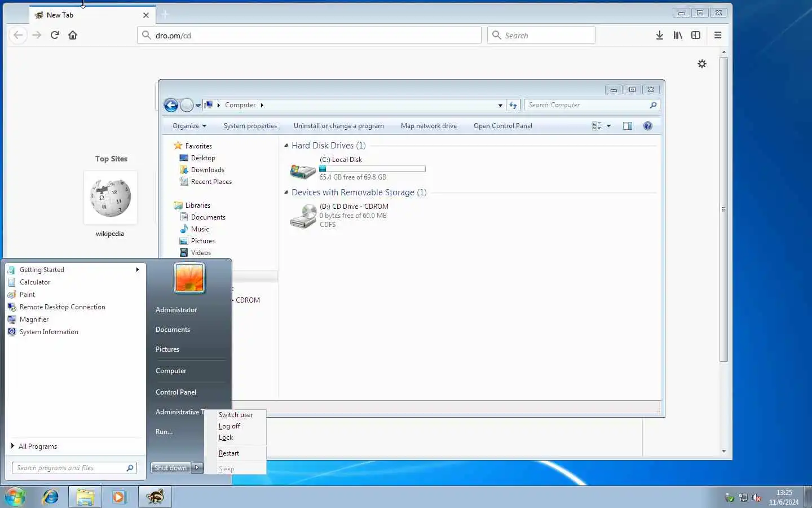This screenshot has width=812, height=508.
Task: Switch to browser window via taskbar
Action: [155, 497]
